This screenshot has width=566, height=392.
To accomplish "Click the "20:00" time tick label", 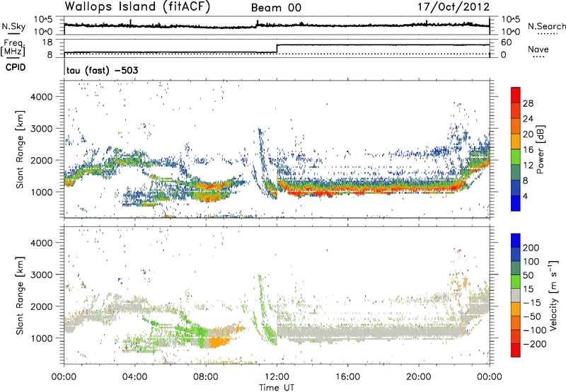I will (x=419, y=377).
